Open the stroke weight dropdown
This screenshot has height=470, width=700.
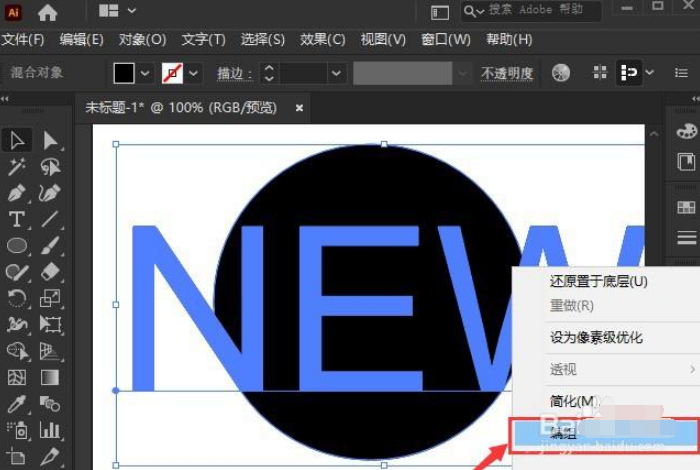coord(337,73)
